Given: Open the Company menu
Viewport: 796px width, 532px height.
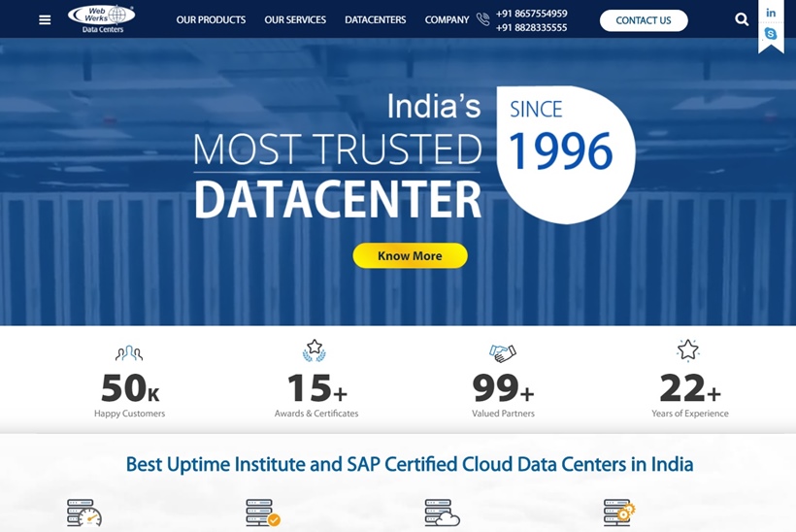Looking at the screenshot, I should point(447,19).
